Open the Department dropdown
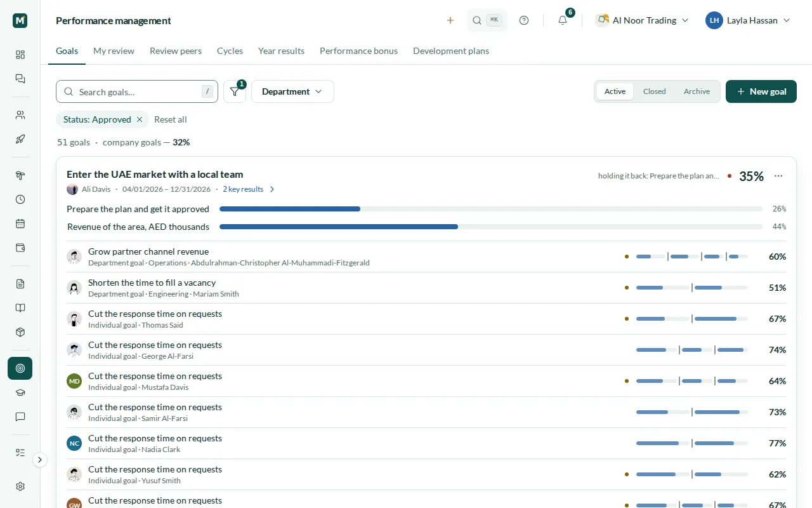 click(292, 91)
